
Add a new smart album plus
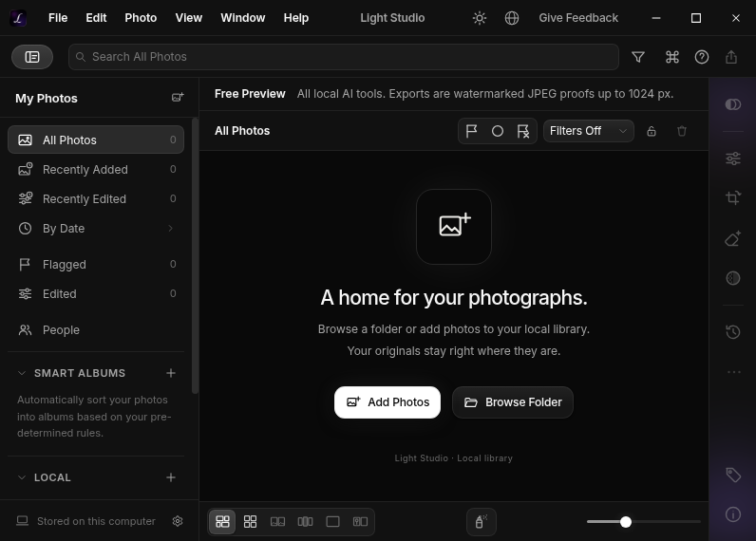pos(171,373)
